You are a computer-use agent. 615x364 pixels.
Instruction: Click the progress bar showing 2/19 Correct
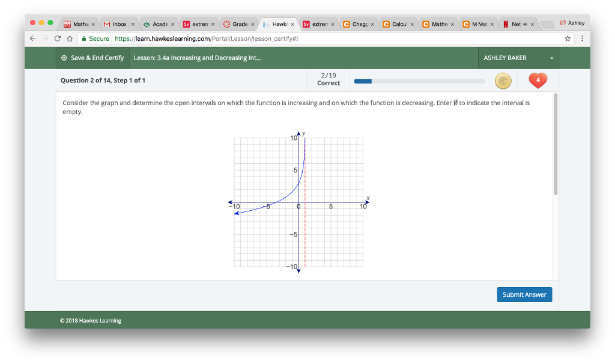tap(419, 80)
